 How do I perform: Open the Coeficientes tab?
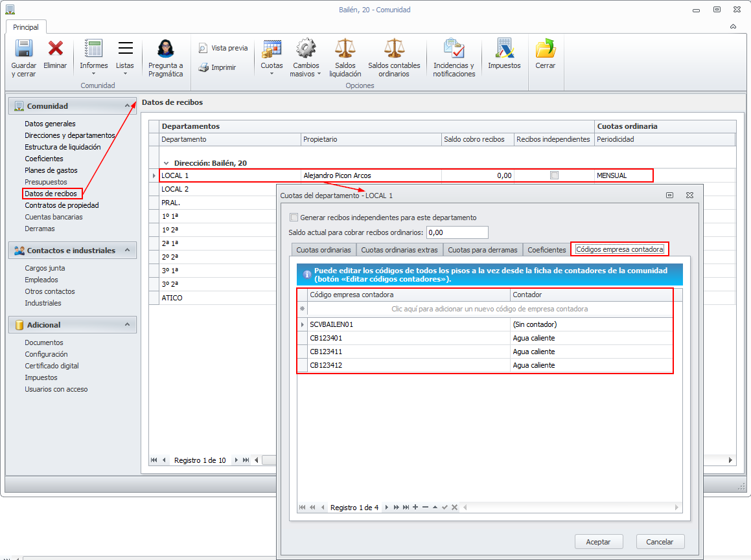click(x=546, y=250)
